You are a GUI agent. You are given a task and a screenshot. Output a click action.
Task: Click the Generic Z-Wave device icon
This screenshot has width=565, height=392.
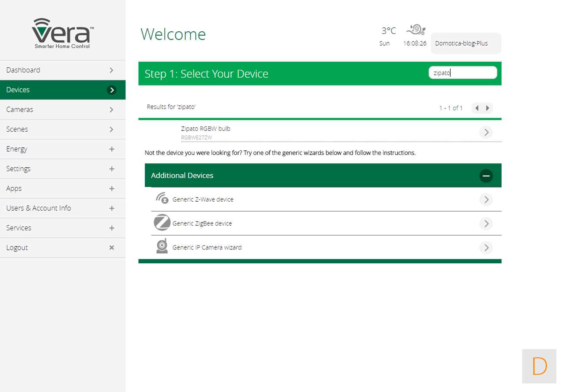162,198
